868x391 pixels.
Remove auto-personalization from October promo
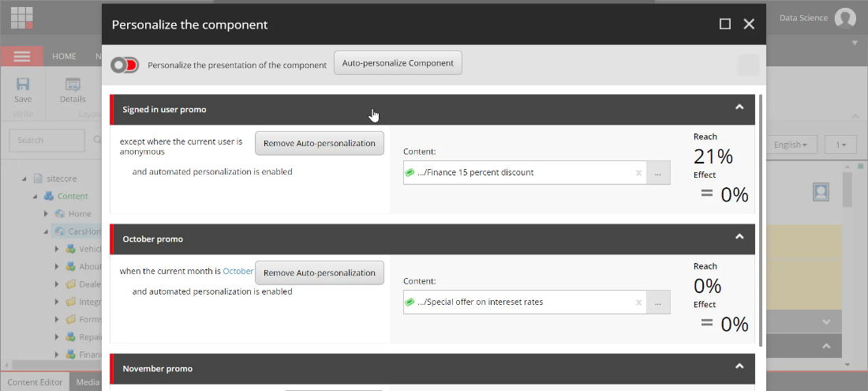pos(320,273)
